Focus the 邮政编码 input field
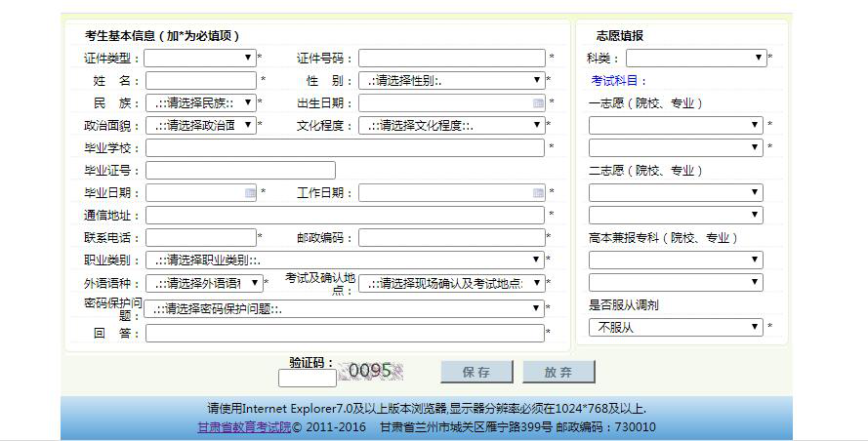The width and height of the screenshot is (868, 441). [x=452, y=237]
